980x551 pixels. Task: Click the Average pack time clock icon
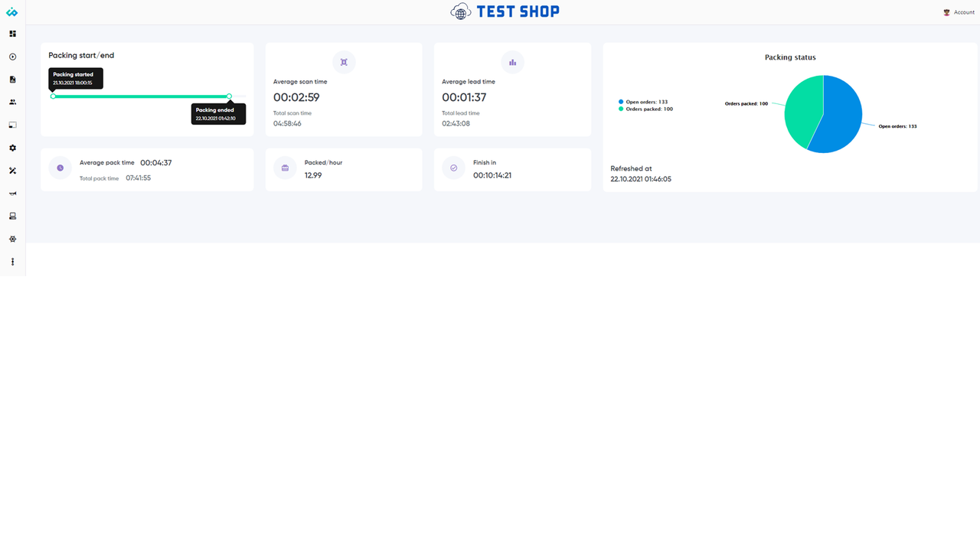point(60,168)
